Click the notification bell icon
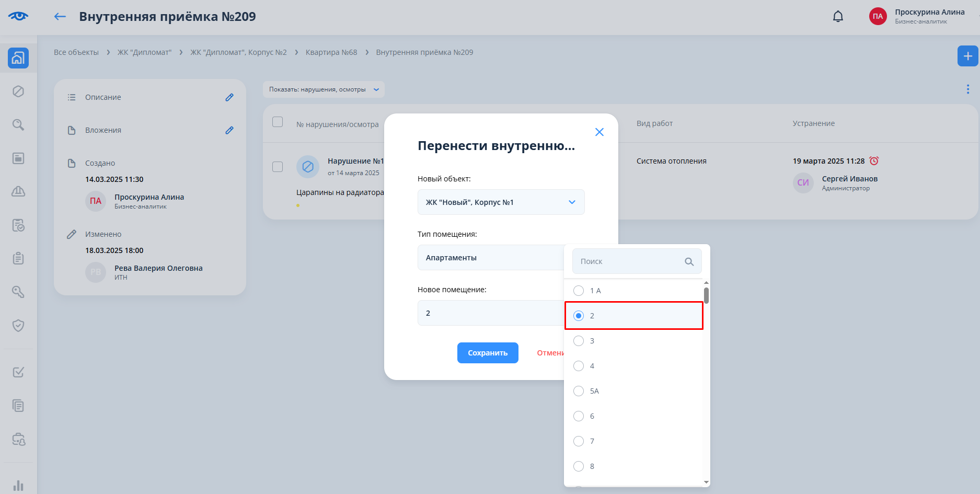The height and width of the screenshot is (494, 980). 838,17
